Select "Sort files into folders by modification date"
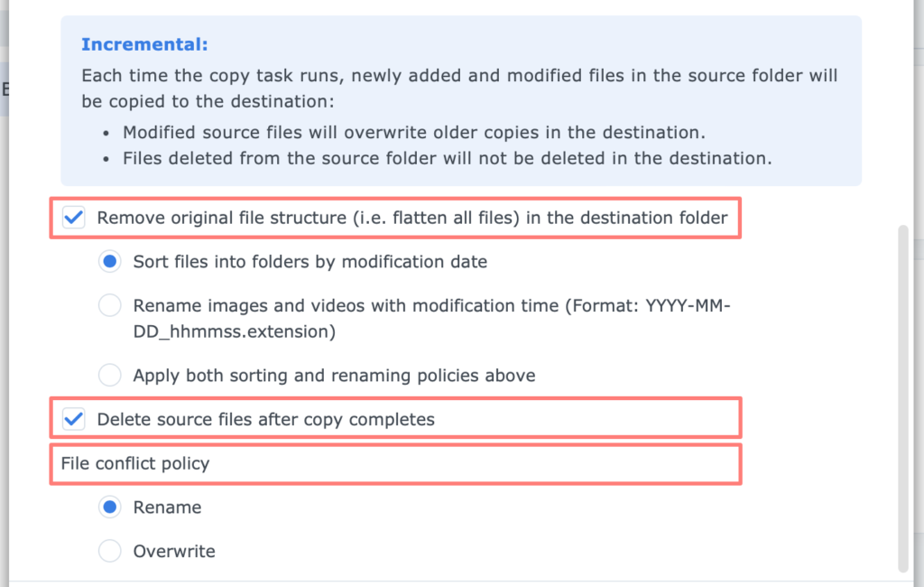The image size is (924, 587). (109, 261)
